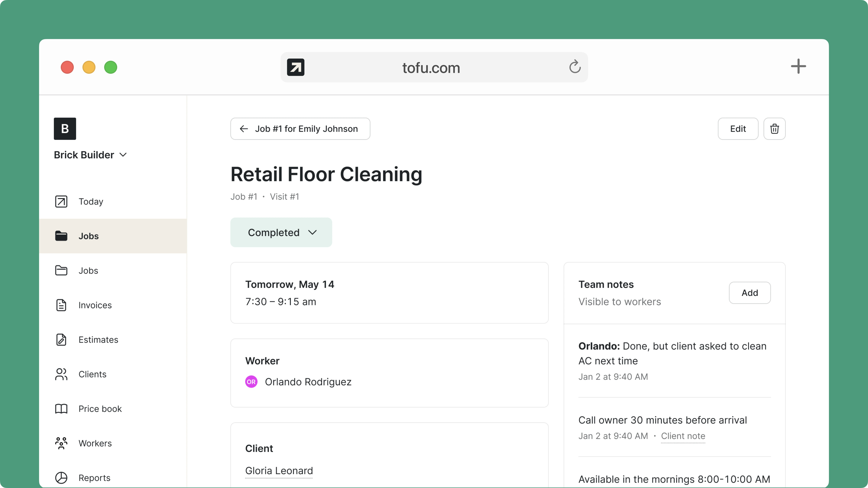The height and width of the screenshot is (488, 868).
Task: Open Price book via its book icon
Action: pos(61,408)
